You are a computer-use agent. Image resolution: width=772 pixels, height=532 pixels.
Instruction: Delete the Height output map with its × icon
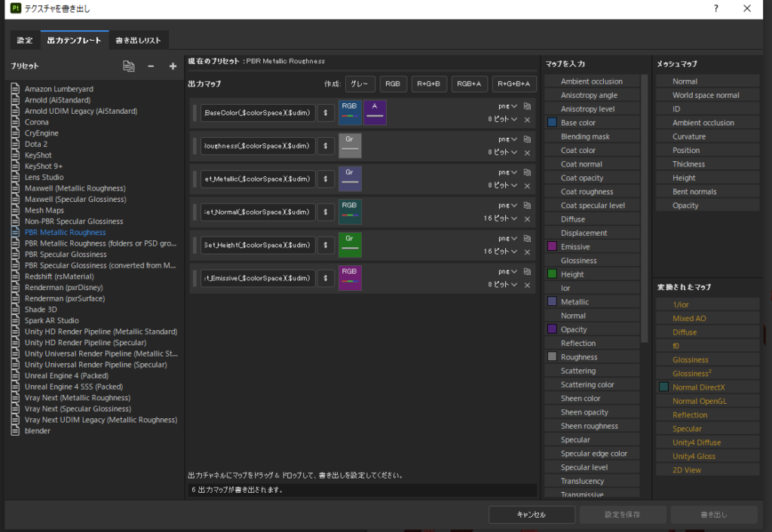[527, 252]
